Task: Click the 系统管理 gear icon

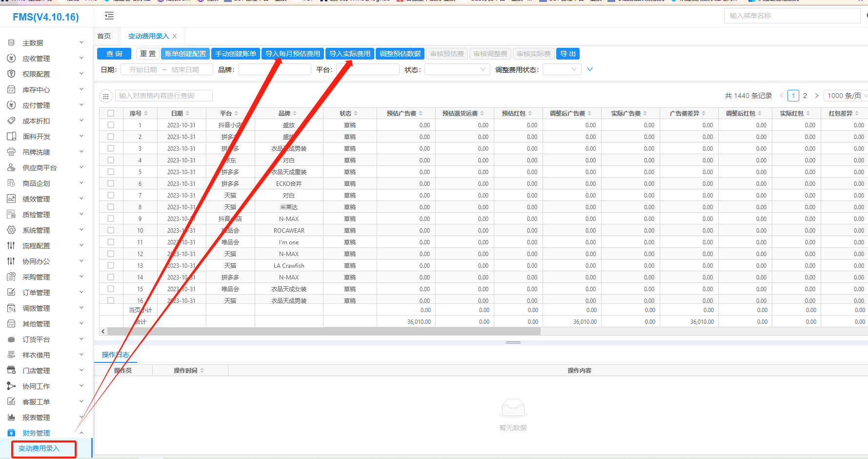Action: click(x=11, y=230)
